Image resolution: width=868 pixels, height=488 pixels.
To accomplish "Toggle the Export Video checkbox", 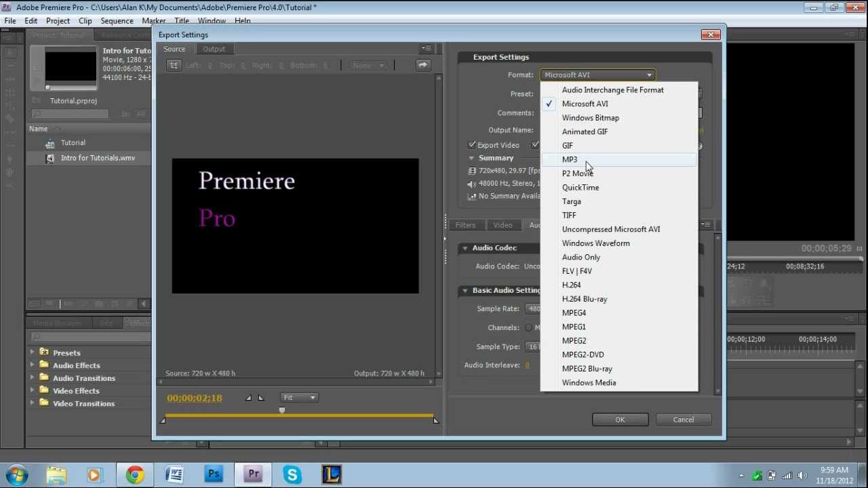I will (x=472, y=145).
